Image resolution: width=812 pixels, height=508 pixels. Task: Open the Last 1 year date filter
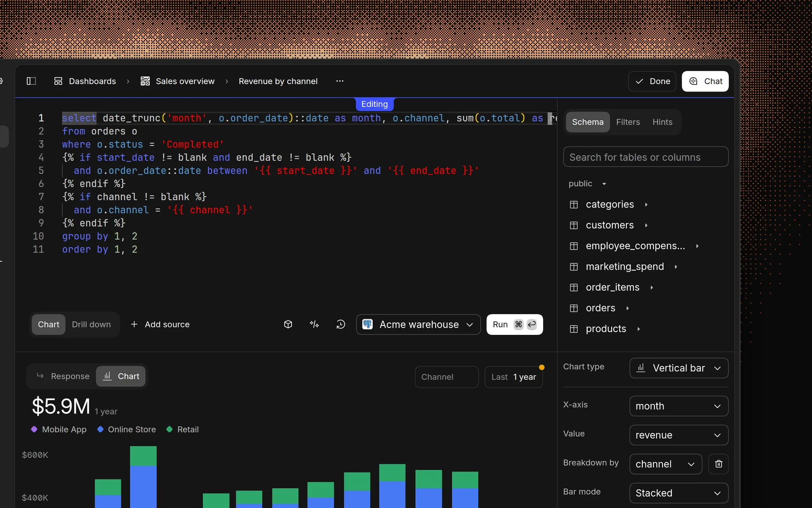(x=514, y=377)
